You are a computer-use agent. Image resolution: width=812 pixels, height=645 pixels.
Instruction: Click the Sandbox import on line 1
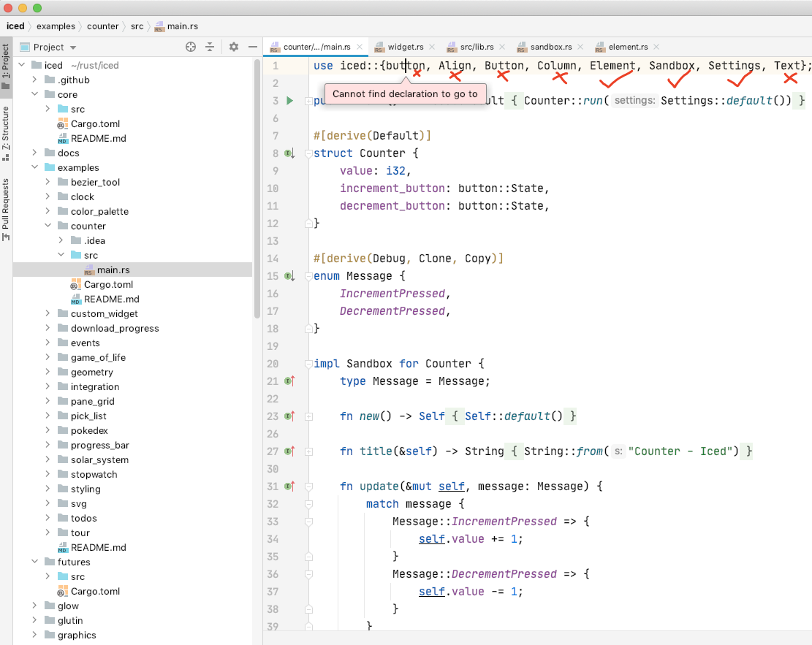(x=671, y=66)
